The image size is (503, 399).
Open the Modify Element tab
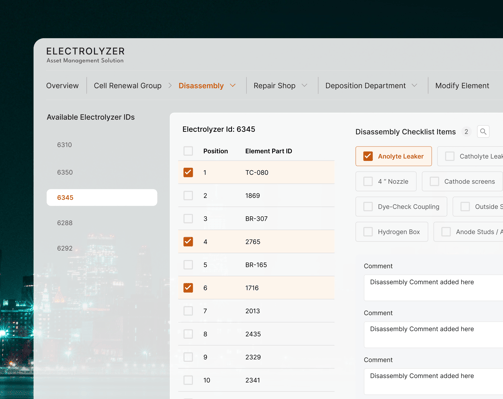pyautogui.click(x=462, y=86)
